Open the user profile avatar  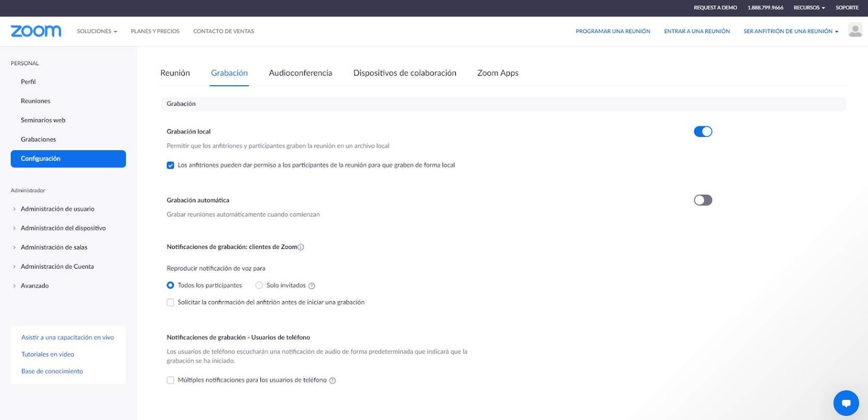(855, 30)
